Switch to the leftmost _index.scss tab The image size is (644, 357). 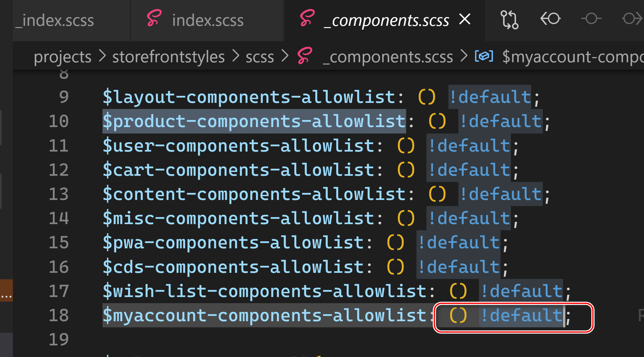coord(55,21)
